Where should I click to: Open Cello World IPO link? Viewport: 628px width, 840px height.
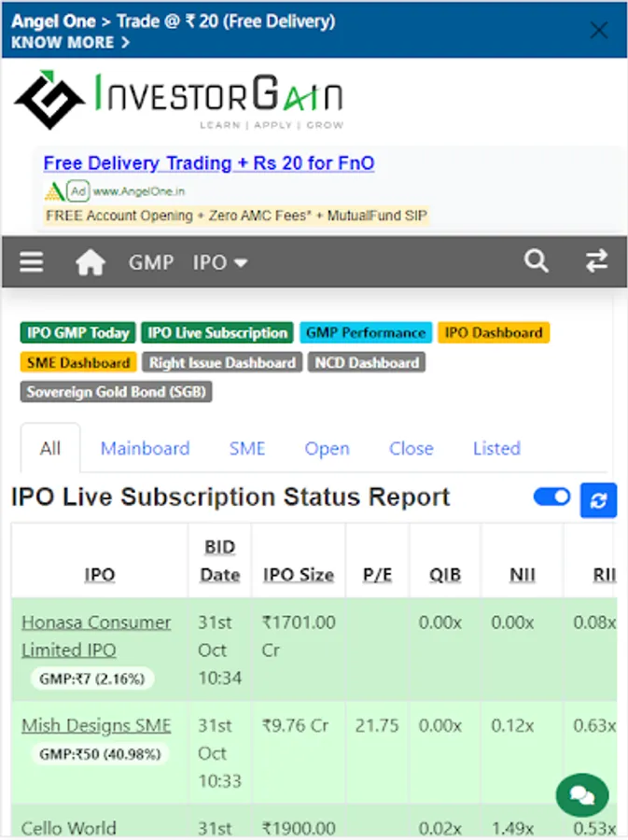68,828
